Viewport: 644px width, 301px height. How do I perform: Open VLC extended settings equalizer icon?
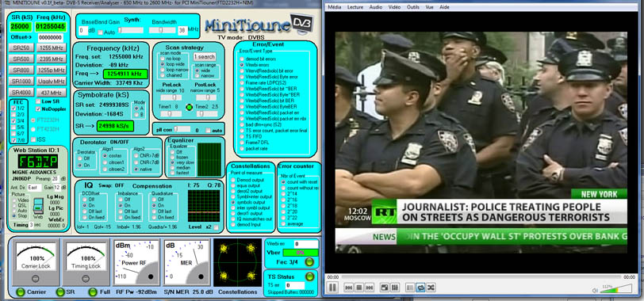pyautogui.click(x=395, y=288)
